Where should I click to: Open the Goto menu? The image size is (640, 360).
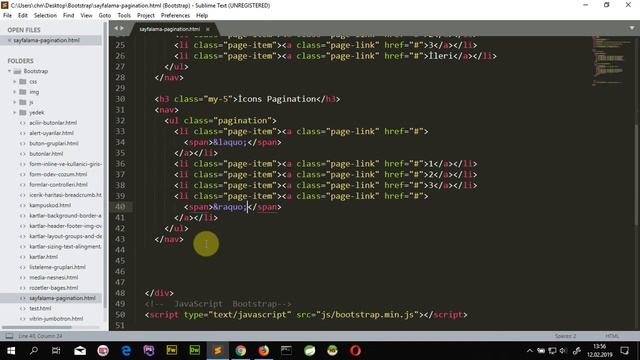tap(105, 16)
